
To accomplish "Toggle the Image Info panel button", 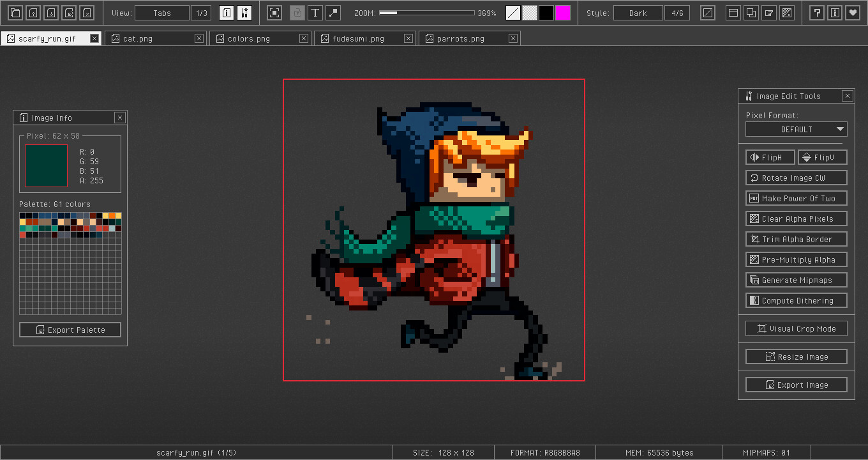I will coord(227,13).
